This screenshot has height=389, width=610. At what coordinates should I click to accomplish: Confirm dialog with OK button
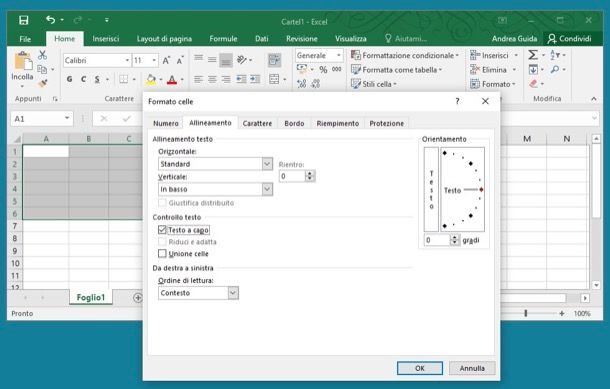[420, 368]
